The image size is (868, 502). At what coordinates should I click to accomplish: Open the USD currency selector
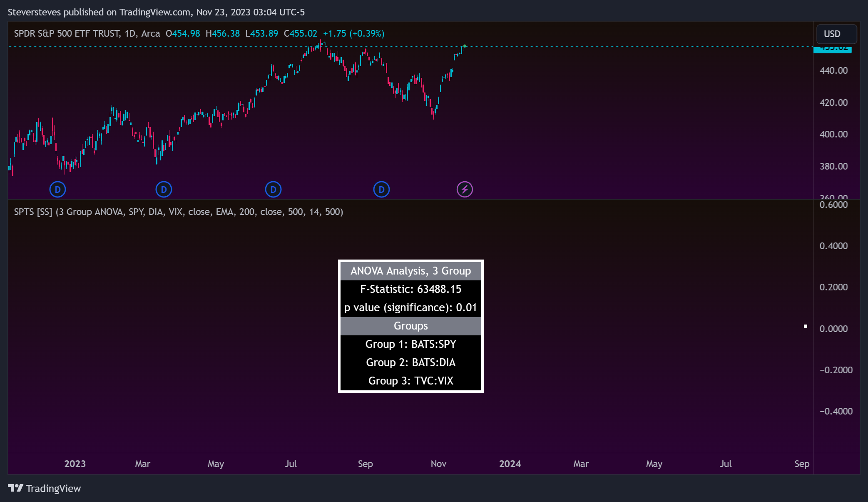(x=836, y=34)
